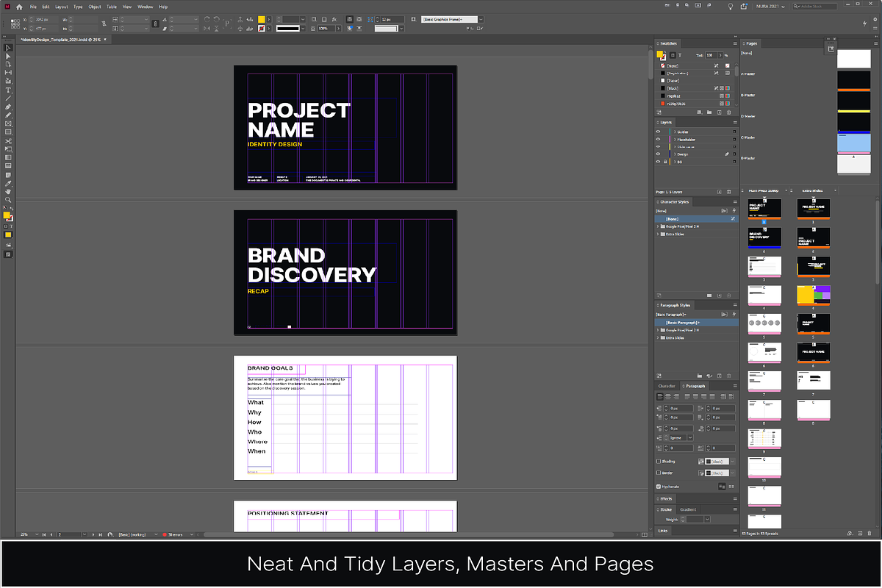Open the Layout menu

(x=61, y=7)
